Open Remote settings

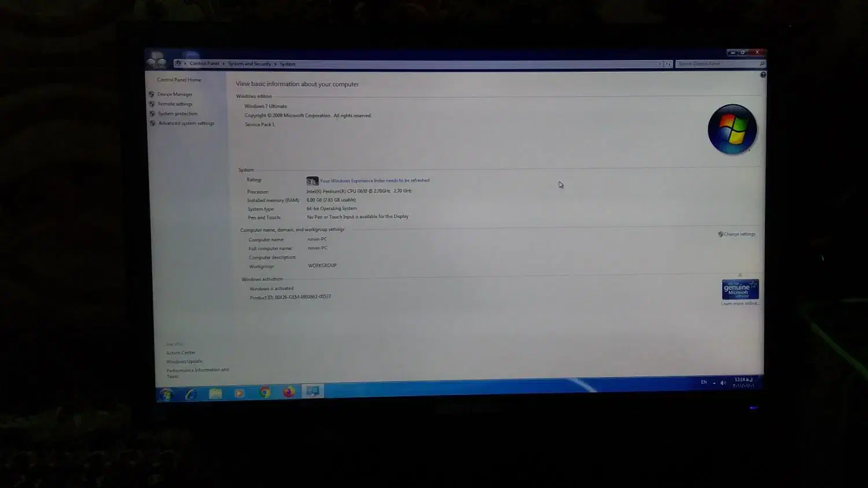(175, 104)
